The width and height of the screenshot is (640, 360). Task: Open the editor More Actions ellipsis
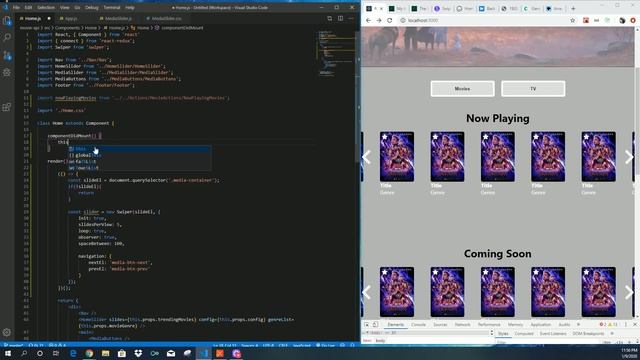(351, 18)
